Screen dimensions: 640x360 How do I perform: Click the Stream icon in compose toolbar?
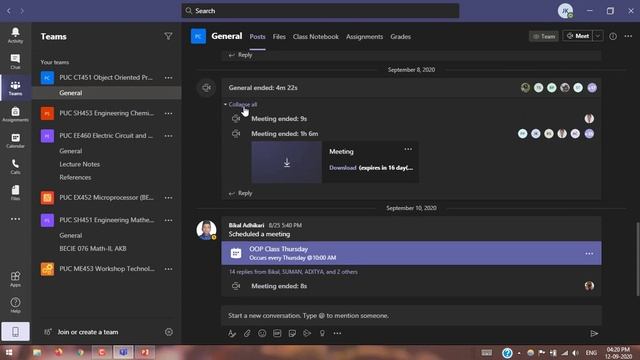coord(307,333)
